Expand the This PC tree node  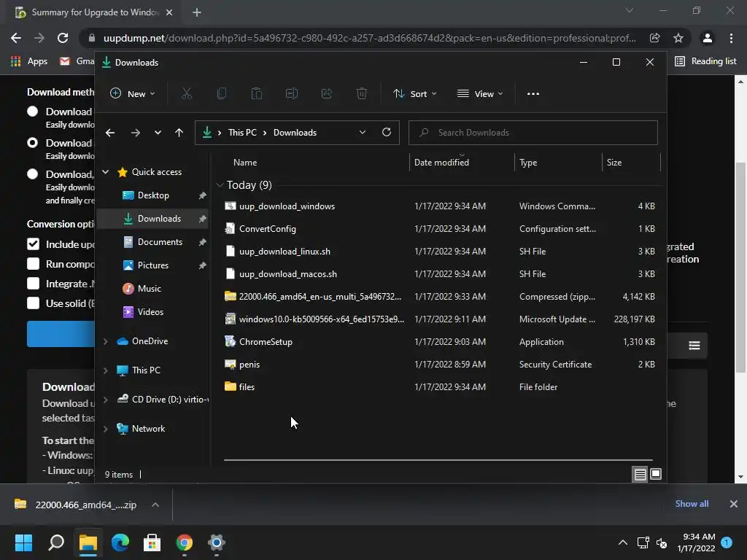(105, 370)
